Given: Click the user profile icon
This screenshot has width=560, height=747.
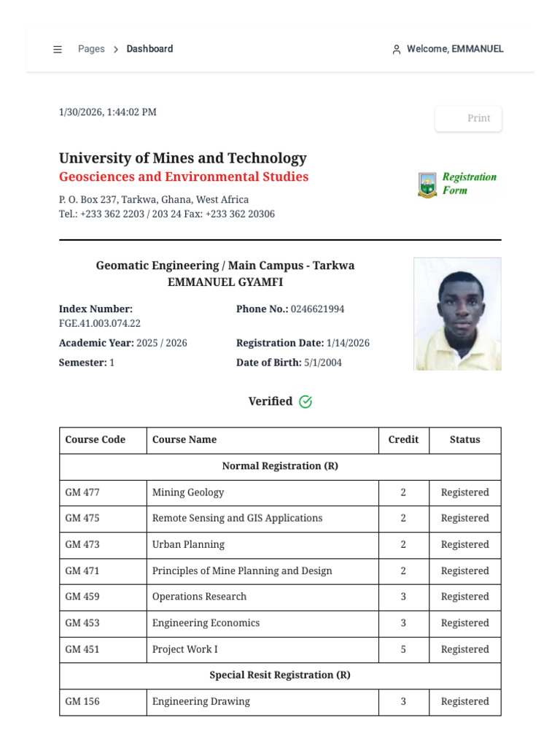Looking at the screenshot, I should pos(396,50).
